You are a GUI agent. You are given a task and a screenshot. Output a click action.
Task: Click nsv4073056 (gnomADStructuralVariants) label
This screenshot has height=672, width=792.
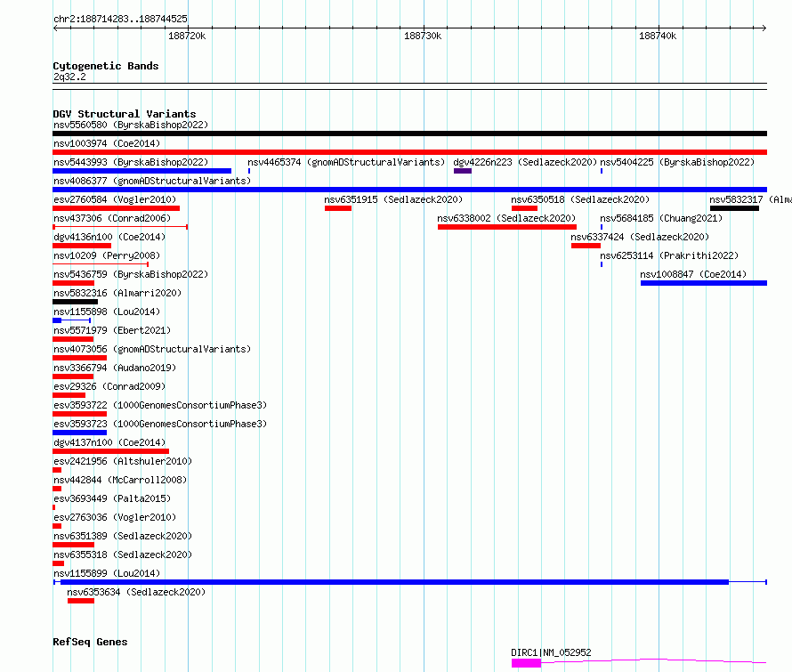click(152, 349)
